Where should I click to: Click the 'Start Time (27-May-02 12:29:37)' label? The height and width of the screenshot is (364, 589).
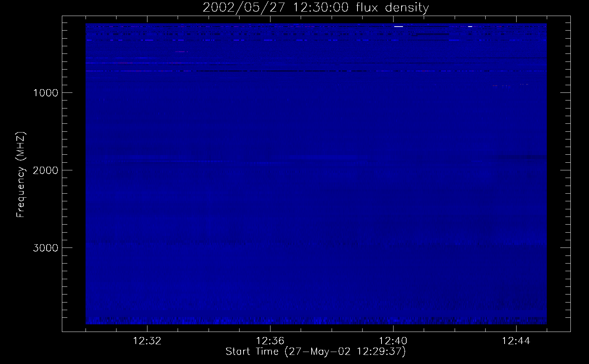[x=316, y=352]
